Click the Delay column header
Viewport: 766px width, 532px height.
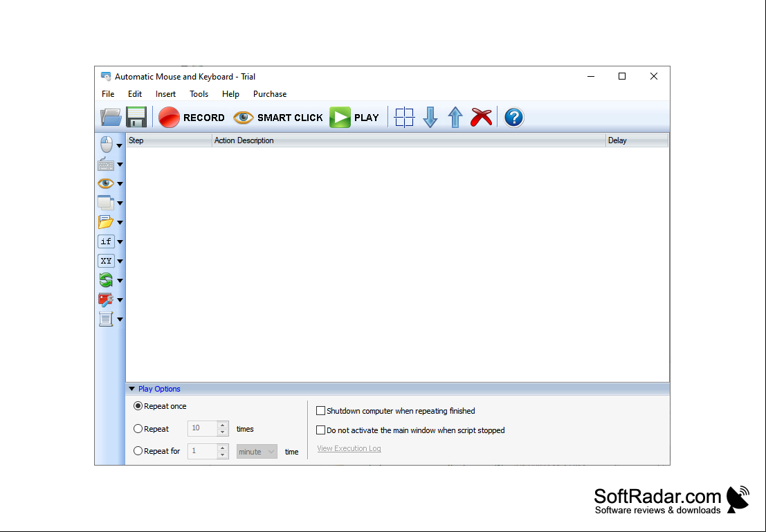click(637, 140)
